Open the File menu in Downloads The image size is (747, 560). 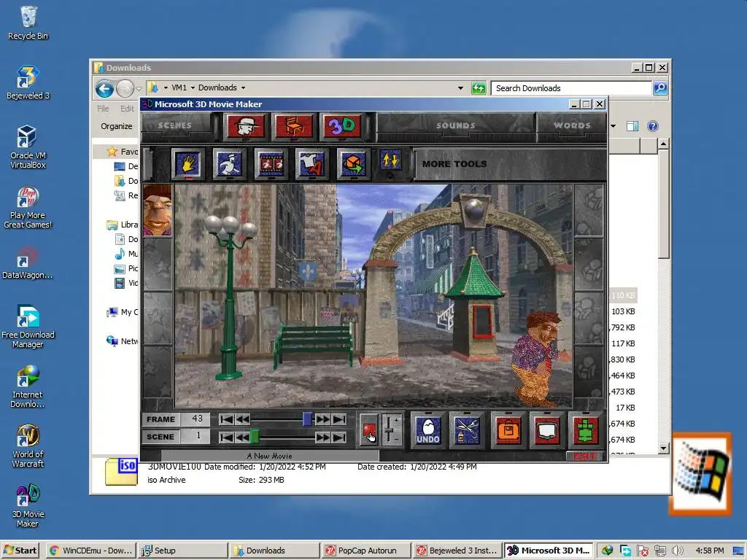point(103,109)
